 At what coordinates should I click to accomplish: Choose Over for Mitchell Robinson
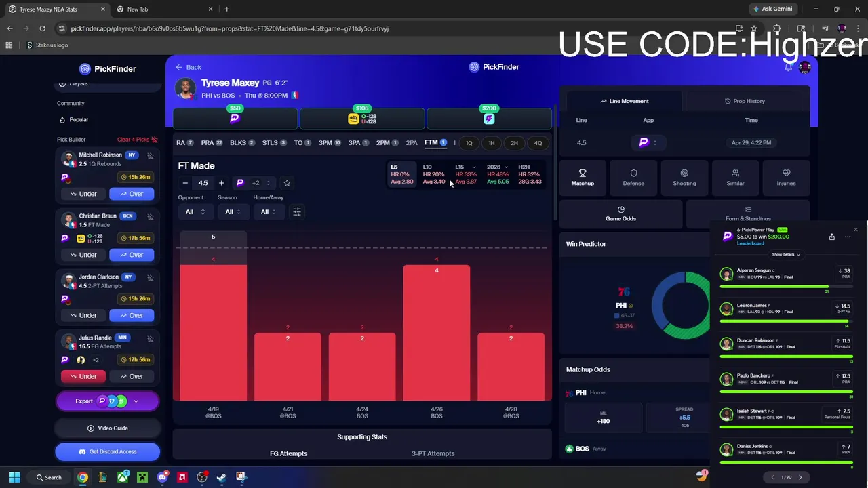tap(132, 194)
